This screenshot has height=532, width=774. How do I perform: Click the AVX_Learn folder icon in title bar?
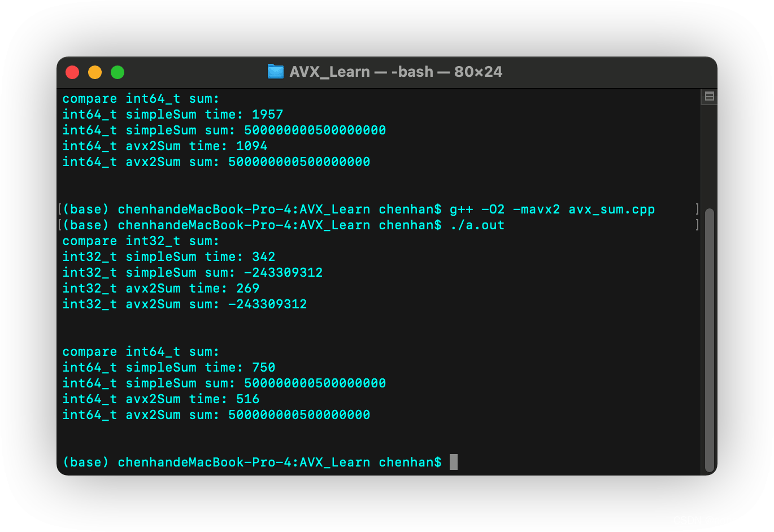coord(275,72)
